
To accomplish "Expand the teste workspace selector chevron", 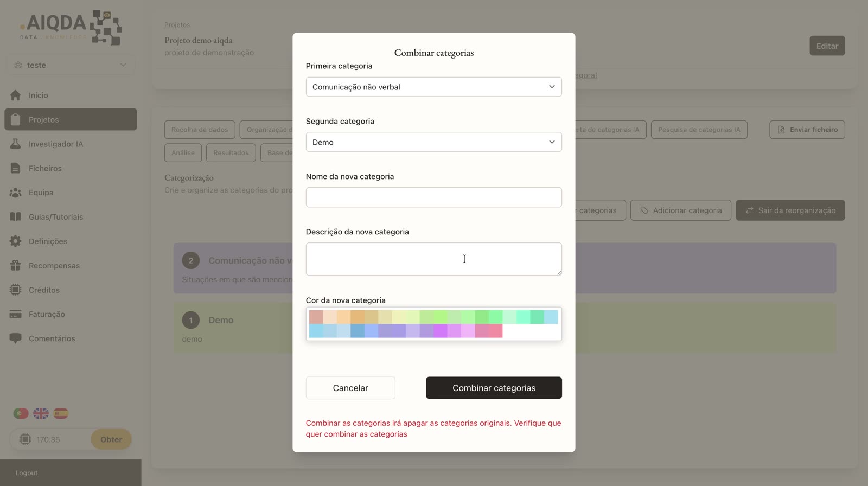I will click(123, 65).
